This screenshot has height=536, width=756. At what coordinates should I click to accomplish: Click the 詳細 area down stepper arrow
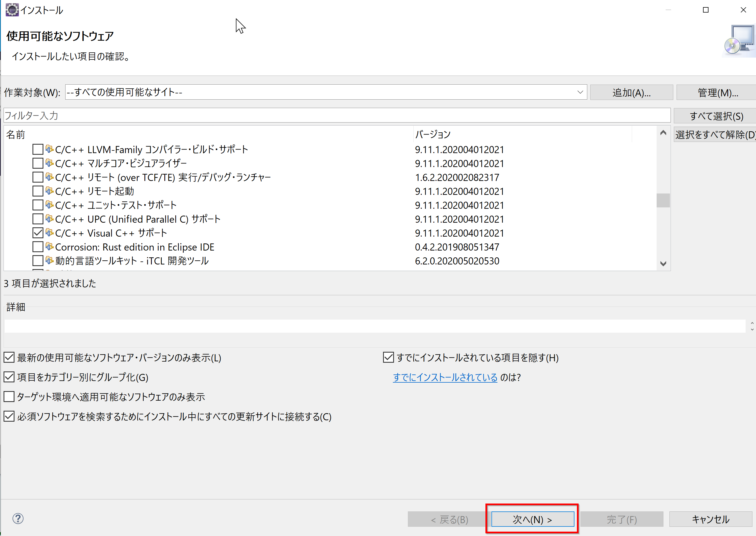click(752, 329)
